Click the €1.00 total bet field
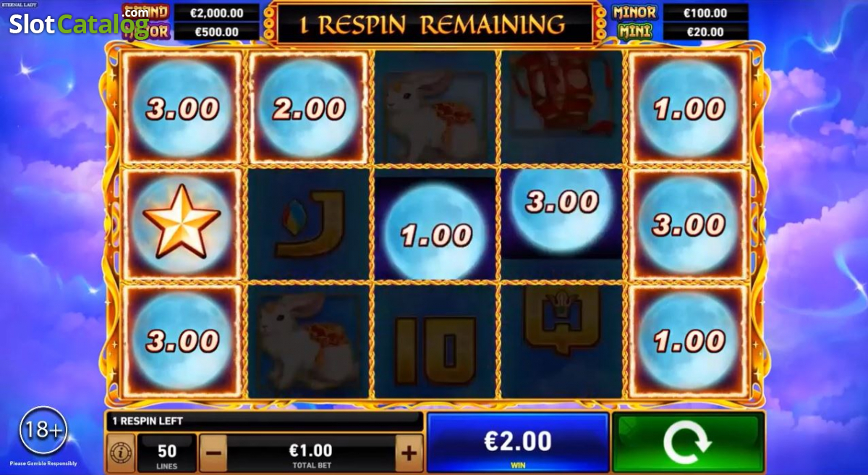Image resolution: width=868 pixels, height=475 pixels. 311,453
